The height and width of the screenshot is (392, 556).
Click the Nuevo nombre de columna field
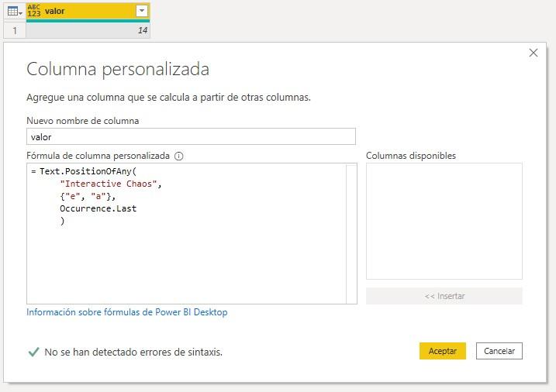191,137
